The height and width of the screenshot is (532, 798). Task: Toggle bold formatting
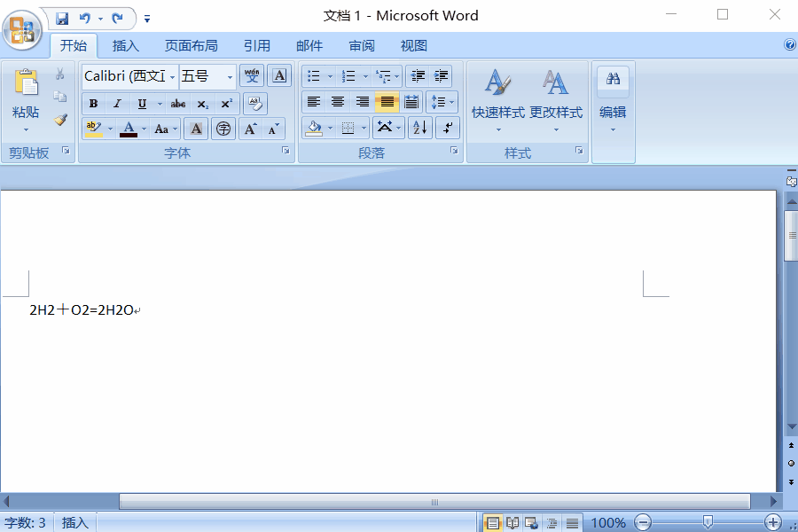tap(93, 104)
